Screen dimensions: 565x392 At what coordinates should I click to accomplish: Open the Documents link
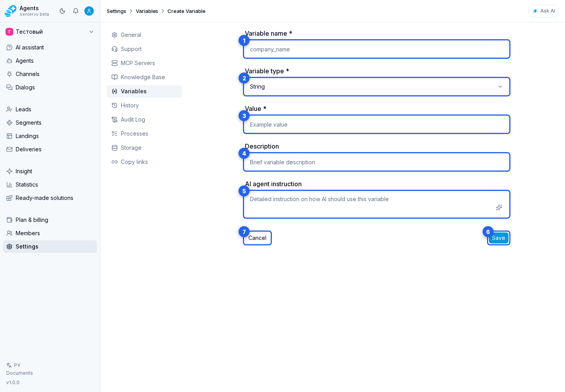(20, 373)
